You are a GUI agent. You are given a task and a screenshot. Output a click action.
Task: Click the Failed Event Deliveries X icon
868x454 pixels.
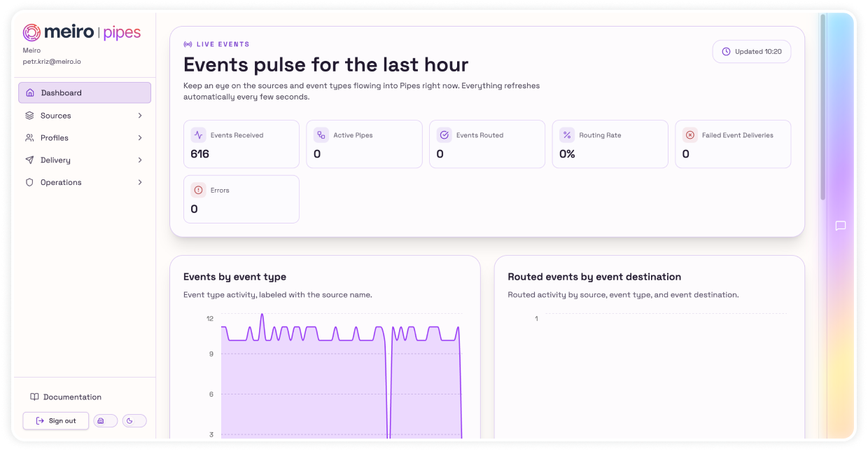[x=690, y=135]
